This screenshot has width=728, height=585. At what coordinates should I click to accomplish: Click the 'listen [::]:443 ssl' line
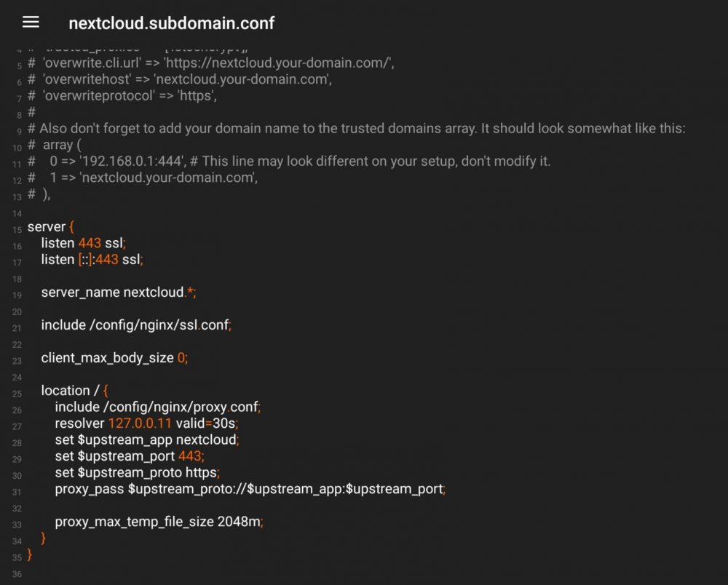tap(92, 259)
